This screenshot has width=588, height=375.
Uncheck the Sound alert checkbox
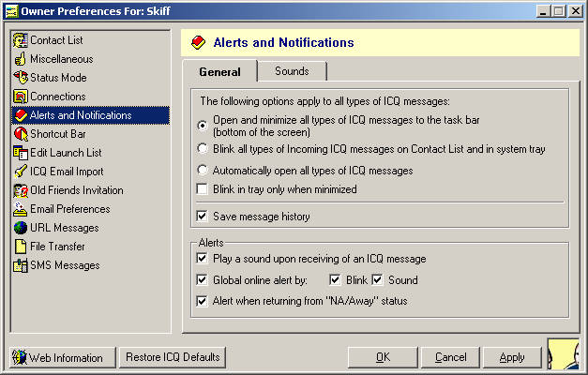coord(377,279)
